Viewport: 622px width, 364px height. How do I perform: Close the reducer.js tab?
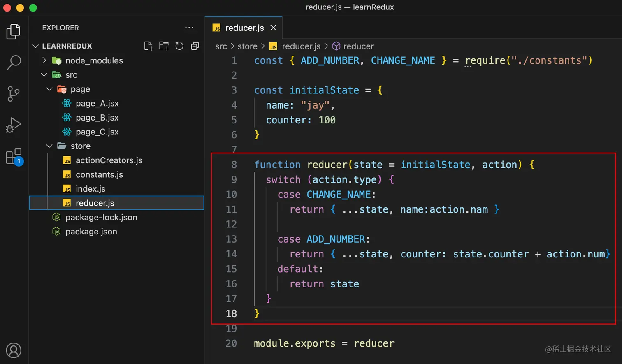coord(273,28)
